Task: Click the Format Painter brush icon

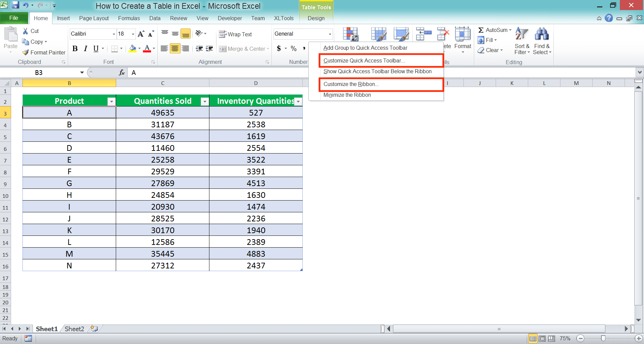Action: click(26, 52)
